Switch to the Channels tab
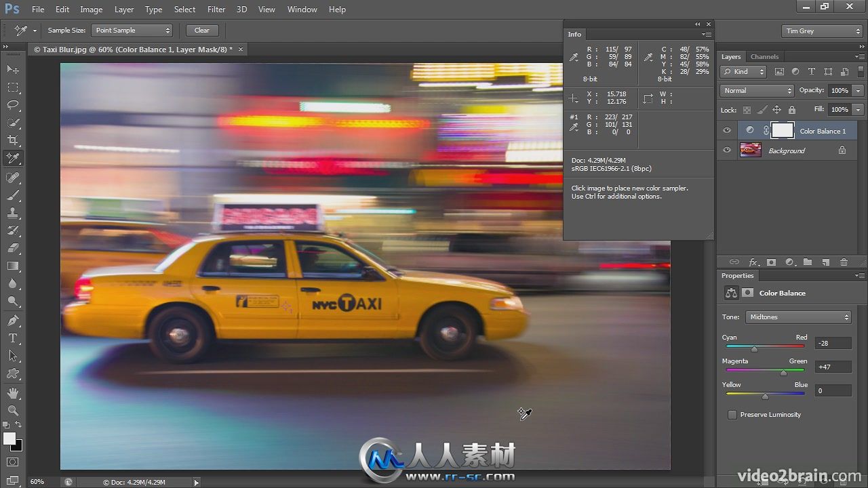This screenshot has width=868, height=488. [764, 57]
